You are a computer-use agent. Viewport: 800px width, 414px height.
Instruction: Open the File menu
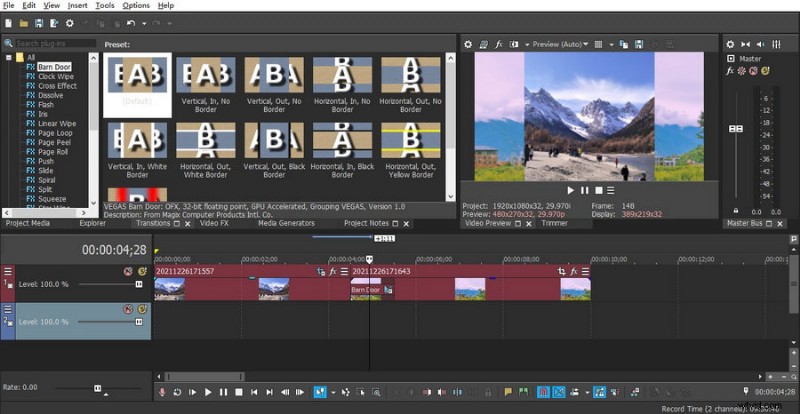[9, 6]
